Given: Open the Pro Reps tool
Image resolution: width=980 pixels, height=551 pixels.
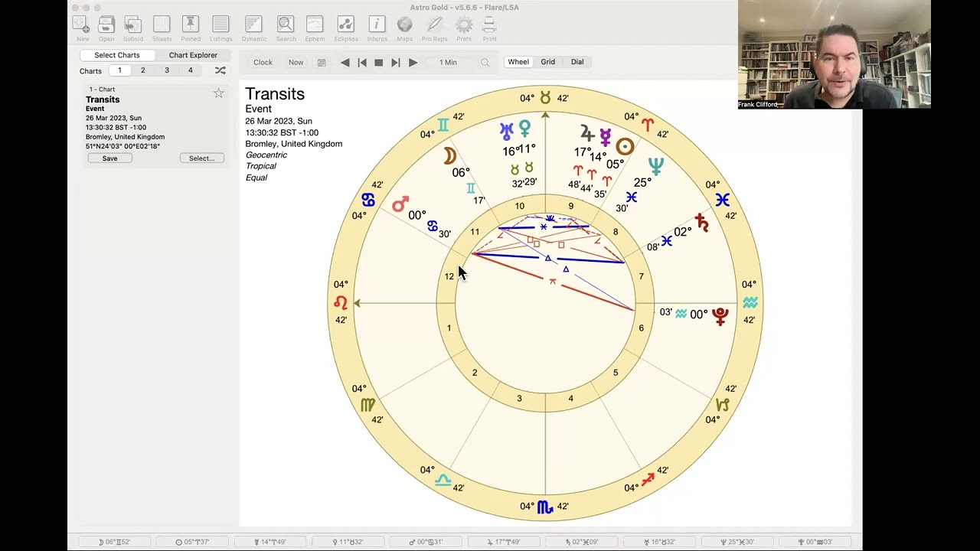Looking at the screenshot, I should [434, 28].
